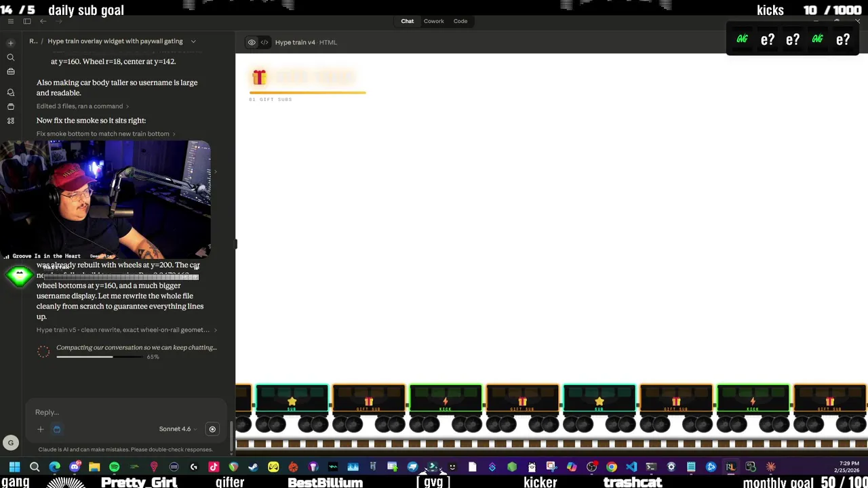Click the 'Compacting our conversation' status text
The height and width of the screenshot is (488, 868).
pyautogui.click(x=136, y=348)
